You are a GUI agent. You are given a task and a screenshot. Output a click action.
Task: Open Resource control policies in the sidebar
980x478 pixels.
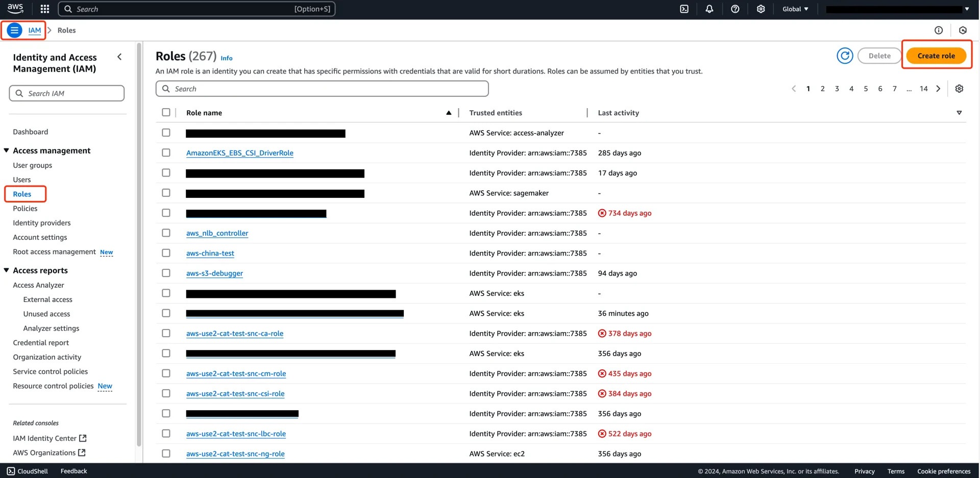tap(53, 386)
